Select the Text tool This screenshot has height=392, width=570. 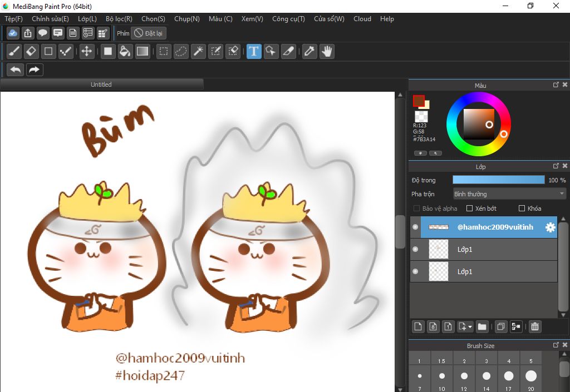coord(254,51)
